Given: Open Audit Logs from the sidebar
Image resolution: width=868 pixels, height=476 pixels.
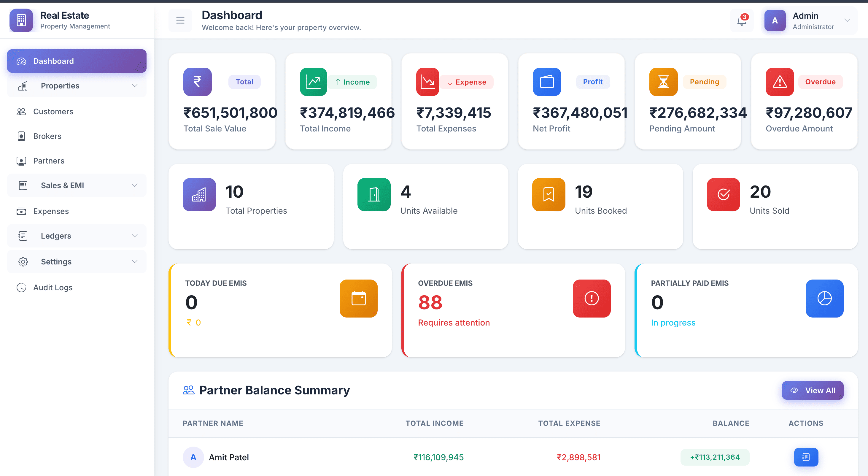Looking at the screenshot, I should click(x=53, y=288).
